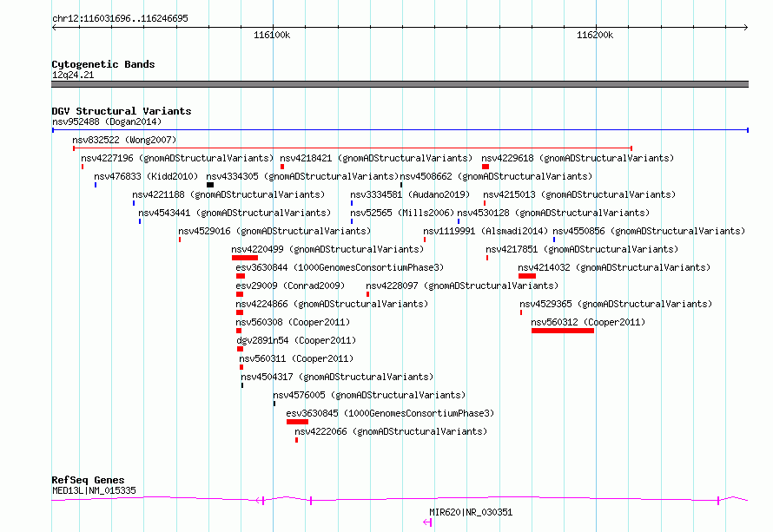The image size is (773, 532).
Task: Select nsv4222066 variant label
Action: 391,431
